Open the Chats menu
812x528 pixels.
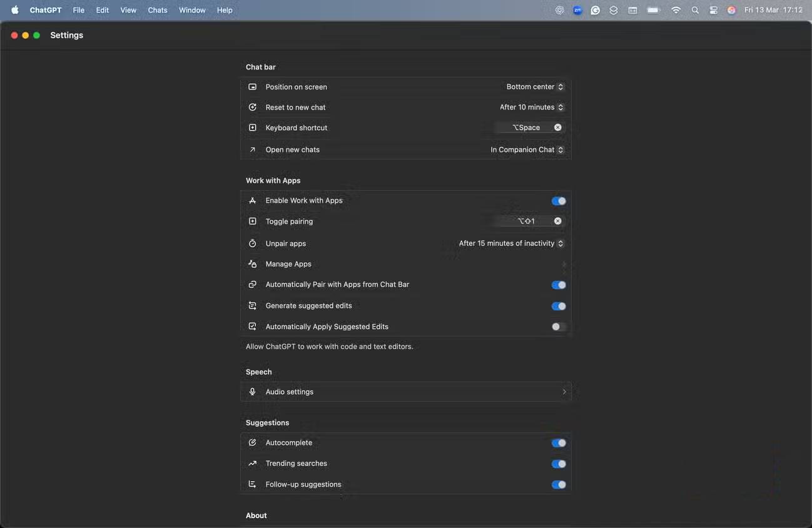pyautogui.click(x=158, y=10)
